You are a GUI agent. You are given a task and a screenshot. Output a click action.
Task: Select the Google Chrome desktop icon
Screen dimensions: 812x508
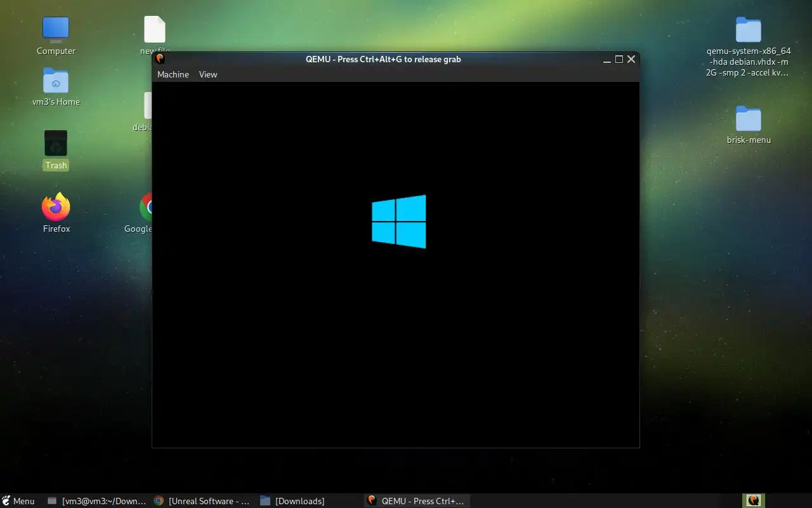point(147,206)
